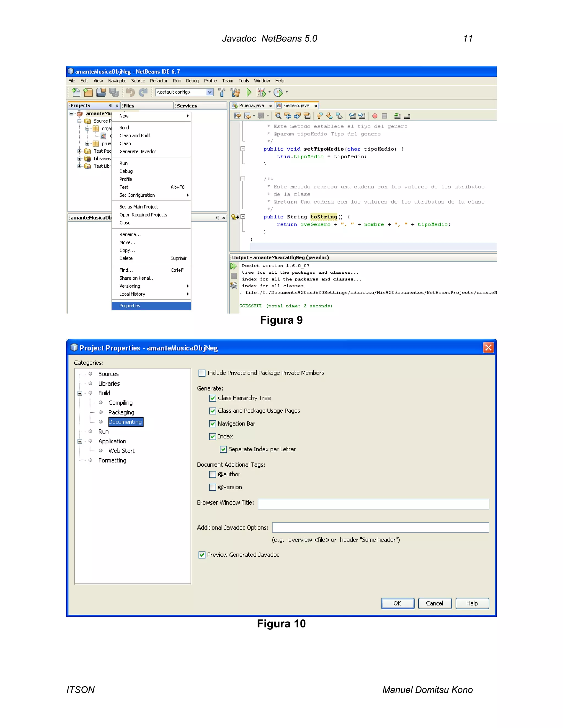This screenshot has height=728, width=563.
Task: Click Help in Project Properties dialog
Action: tap(472, 604)
